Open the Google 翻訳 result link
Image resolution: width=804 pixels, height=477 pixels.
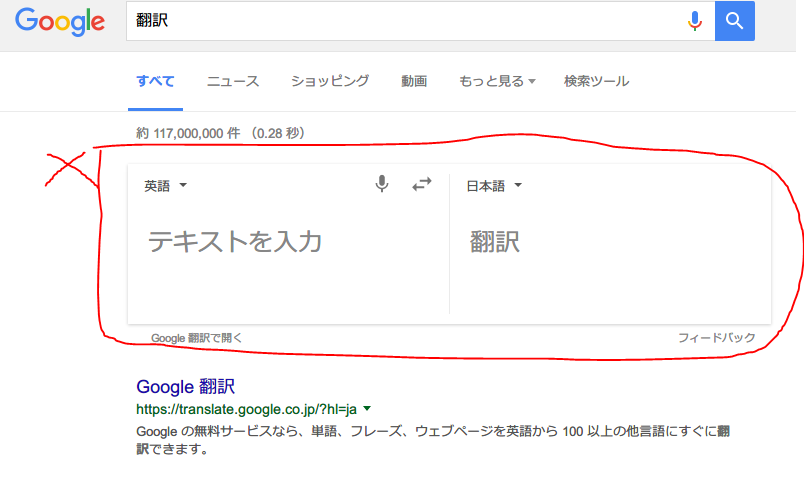click(x=185, y=387)
